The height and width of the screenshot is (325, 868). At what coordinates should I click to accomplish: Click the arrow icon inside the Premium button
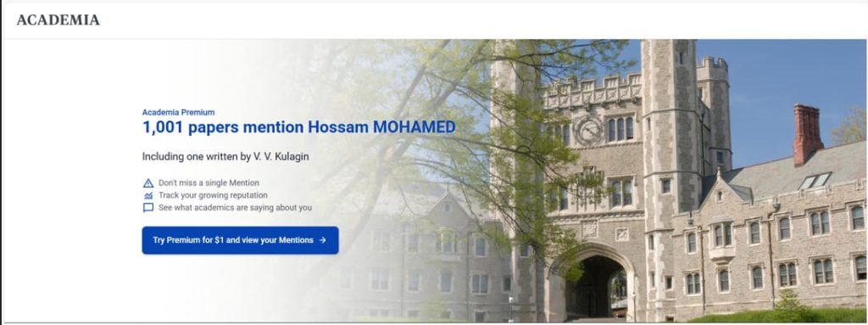point(323,240)
